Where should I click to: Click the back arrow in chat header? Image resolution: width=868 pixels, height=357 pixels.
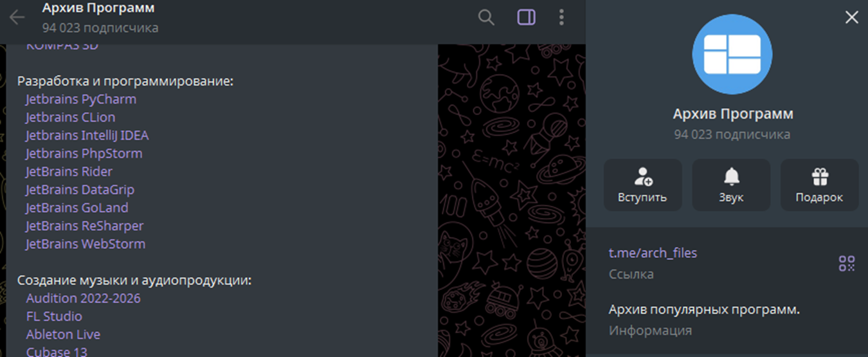(x=17, y=17)
